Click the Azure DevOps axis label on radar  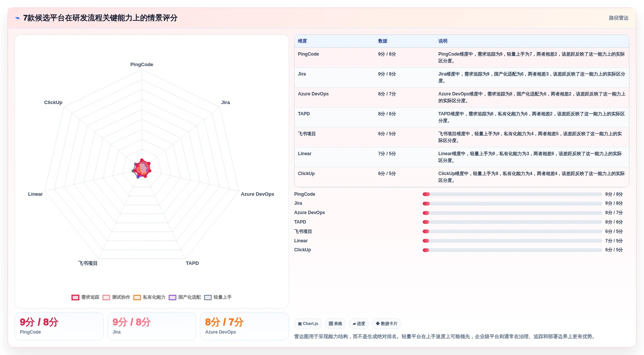tap(257, 194)
